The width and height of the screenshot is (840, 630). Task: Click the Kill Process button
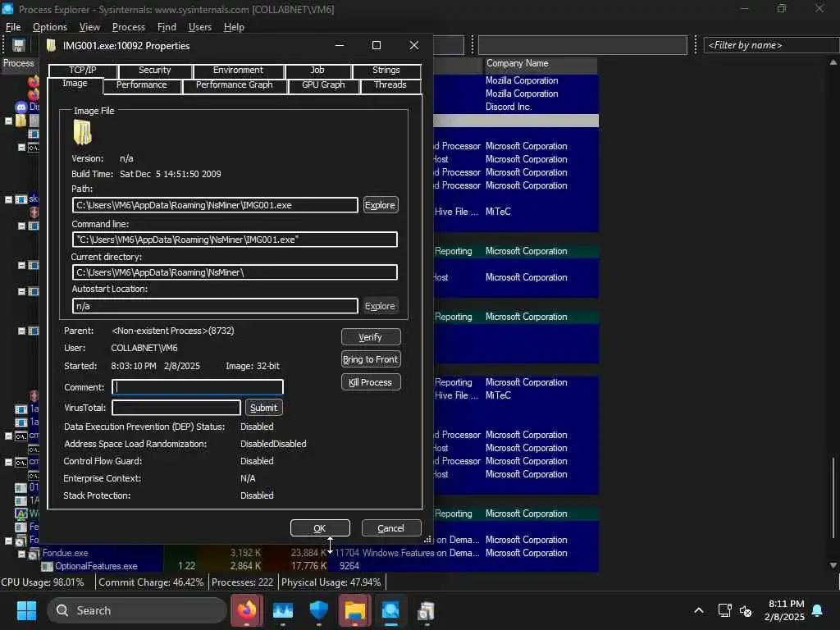pyautogui.click(x=371, y=382)
